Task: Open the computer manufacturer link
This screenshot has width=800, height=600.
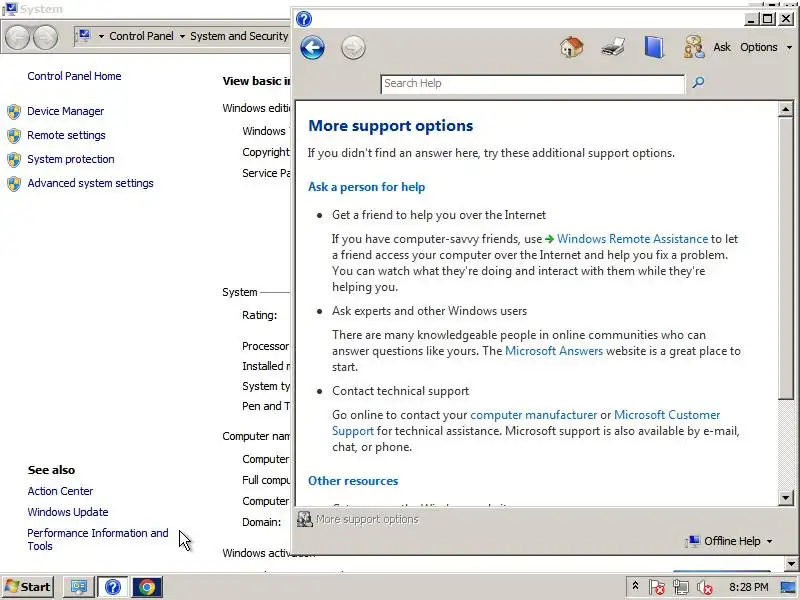Action: (533, 415)
